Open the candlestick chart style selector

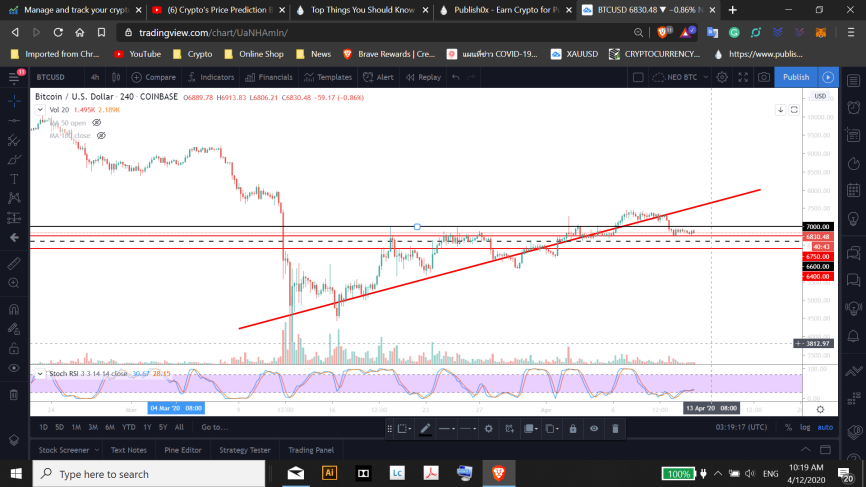coord(116,77)
